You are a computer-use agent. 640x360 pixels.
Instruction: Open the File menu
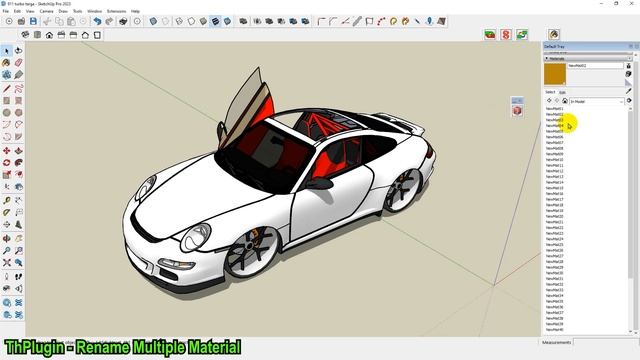pyautogui.click(x=6, y=11)
